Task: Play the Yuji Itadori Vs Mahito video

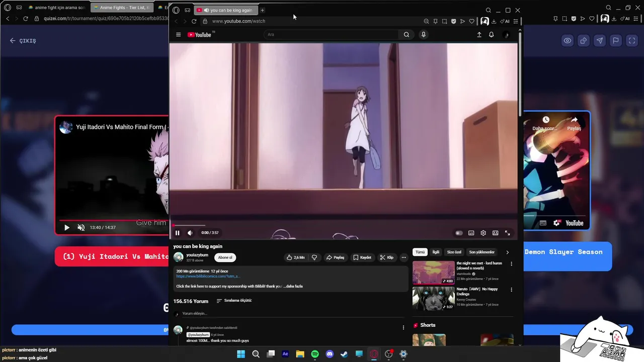Action: 67,228
